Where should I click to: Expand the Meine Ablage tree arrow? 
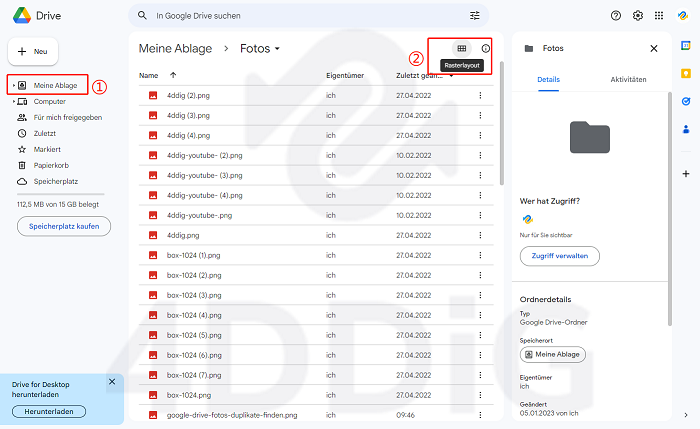pos(13,86)
